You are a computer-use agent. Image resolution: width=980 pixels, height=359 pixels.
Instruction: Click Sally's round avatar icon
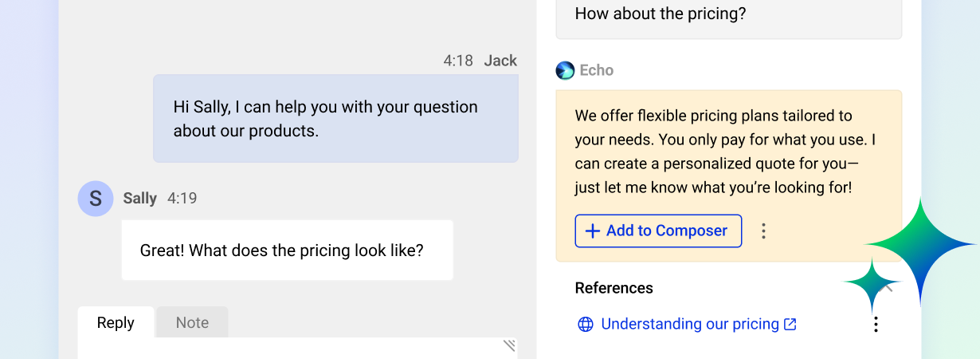96,199
